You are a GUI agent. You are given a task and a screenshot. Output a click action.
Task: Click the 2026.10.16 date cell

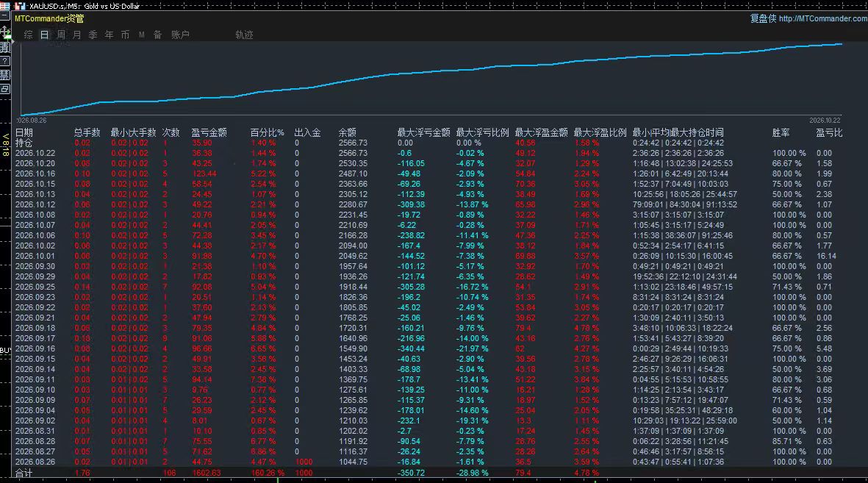35,174
